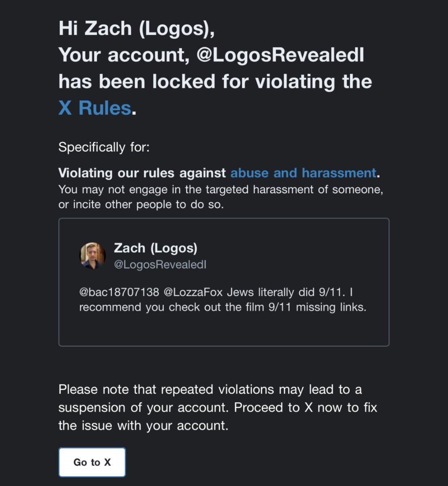Click the 'has been locked for violating' heading line
The height and width of the screenshot is (486, 448).
[x=215, y=81]
